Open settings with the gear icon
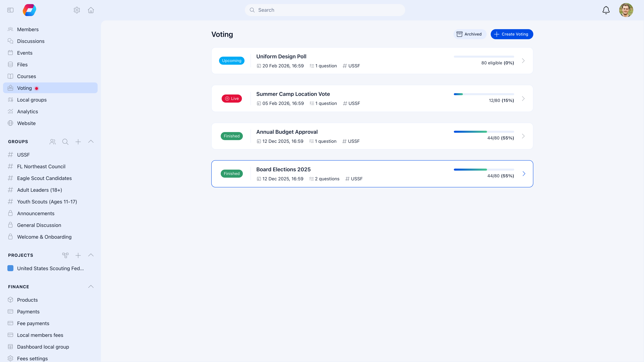The image size is (644, 362). point(77,10)
